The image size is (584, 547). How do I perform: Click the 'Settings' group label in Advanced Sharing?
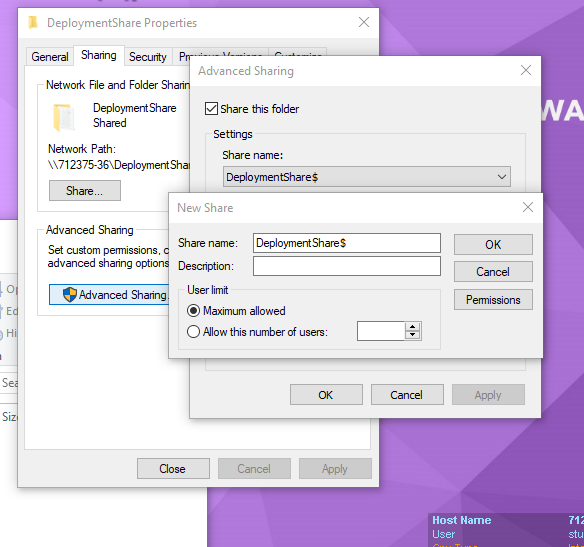[233, 134]
